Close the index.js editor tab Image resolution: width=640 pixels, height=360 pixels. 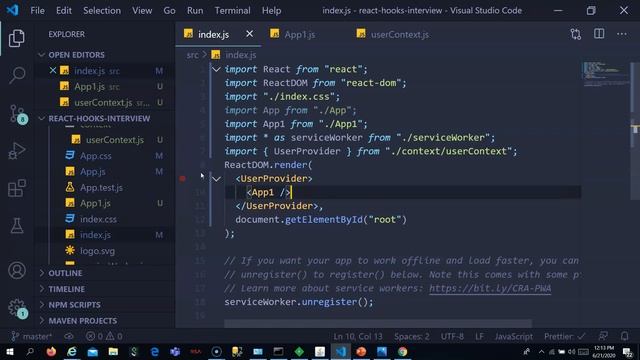tap(249, 34)
